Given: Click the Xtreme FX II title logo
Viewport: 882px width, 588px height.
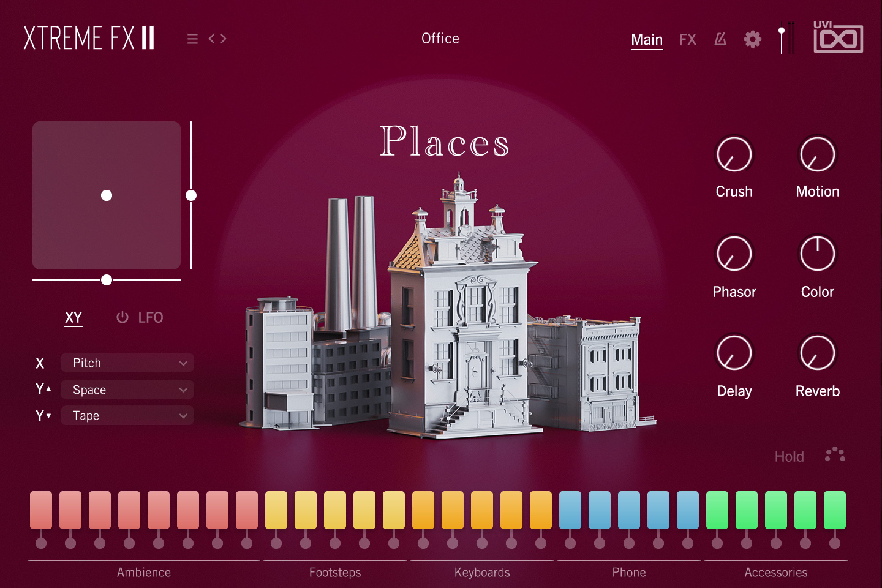Looking at the screenshot, I should (89, 37).
